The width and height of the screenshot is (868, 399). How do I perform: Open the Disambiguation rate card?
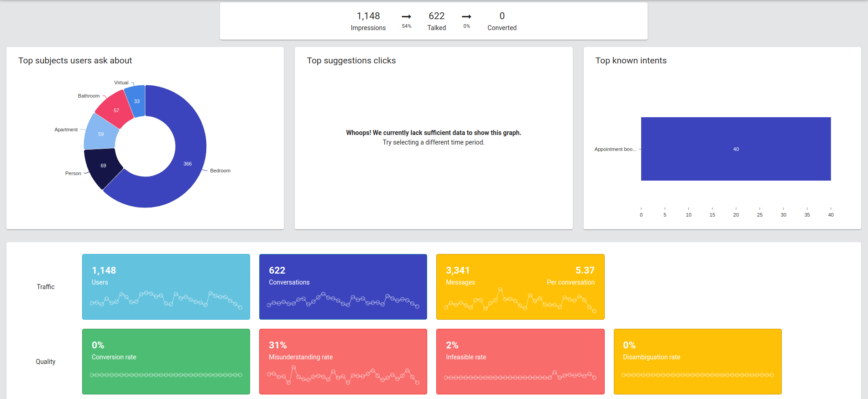click(x=697, y=362)
